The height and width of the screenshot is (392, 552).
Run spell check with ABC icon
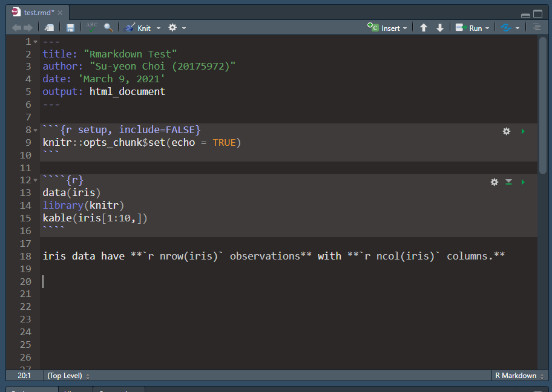coord(91,27)
